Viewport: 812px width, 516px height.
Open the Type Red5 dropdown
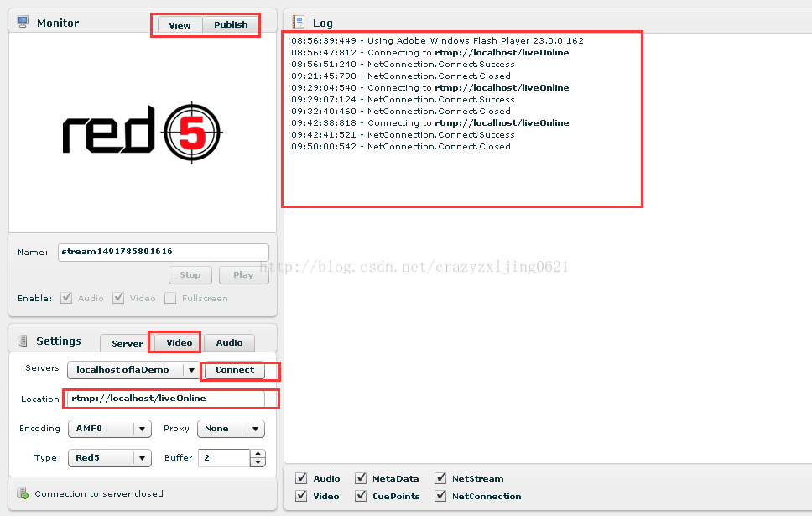pos(110,458)
